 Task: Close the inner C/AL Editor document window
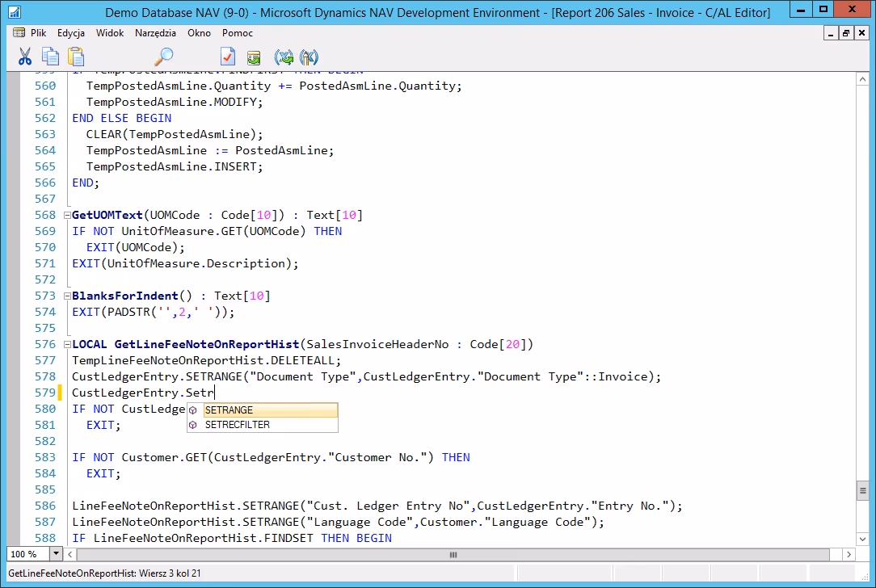pos(861,33)
